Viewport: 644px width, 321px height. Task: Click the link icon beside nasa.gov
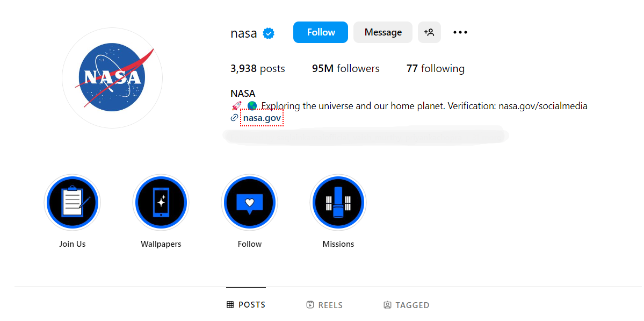click(233, 117)
